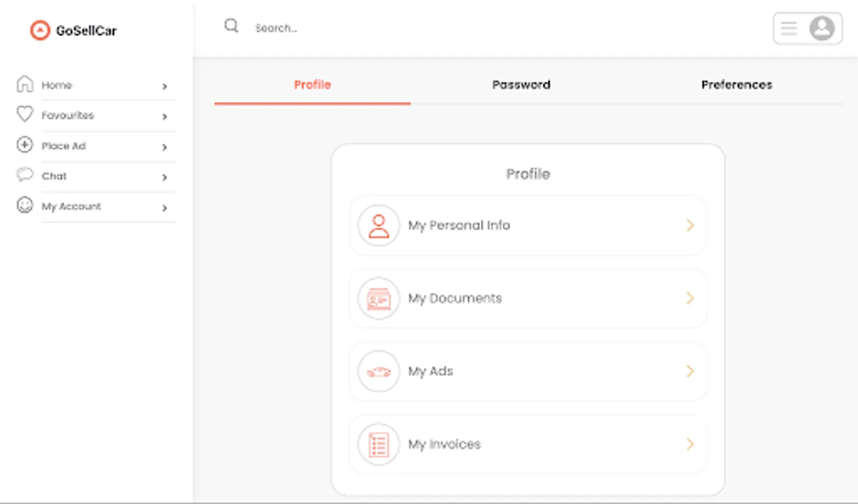The width and height of the screenshot is (858, 504).
Task: Click the search magnifier icon
Action: click(231, 26)
